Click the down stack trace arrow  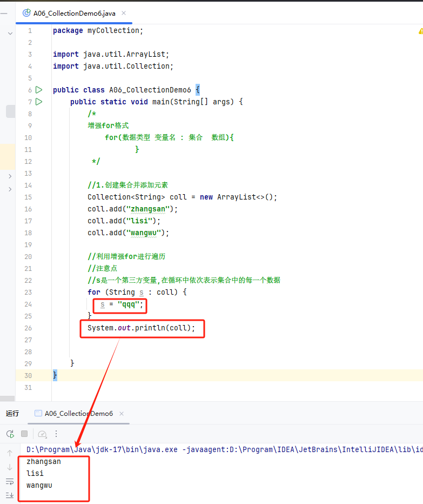pyautogui.click(x=10, y=467)
